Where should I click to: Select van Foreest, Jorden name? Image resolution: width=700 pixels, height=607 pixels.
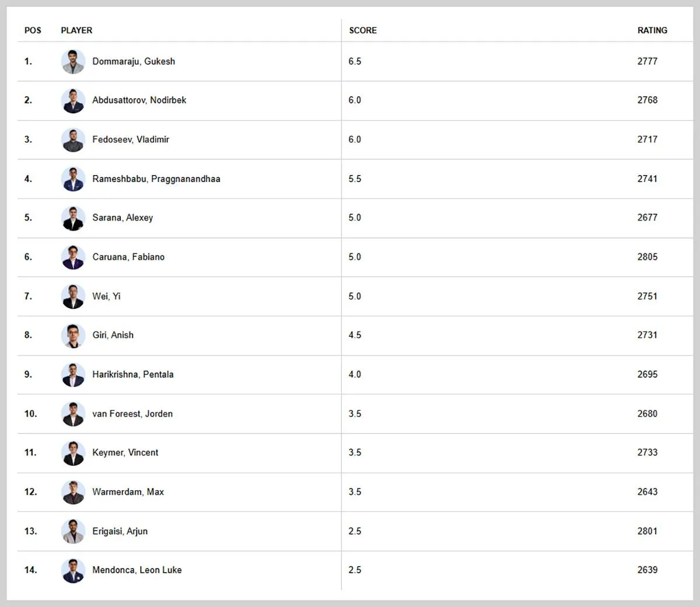point(132,414)
